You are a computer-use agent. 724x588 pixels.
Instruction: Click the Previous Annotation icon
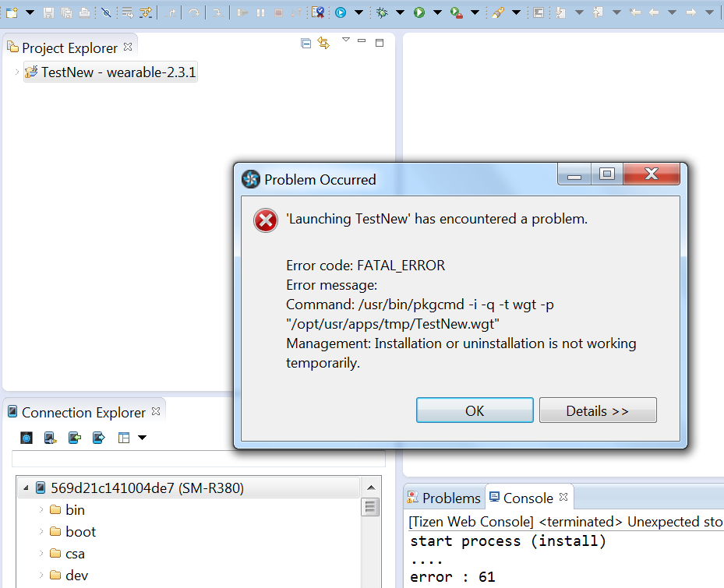point(598,12)
